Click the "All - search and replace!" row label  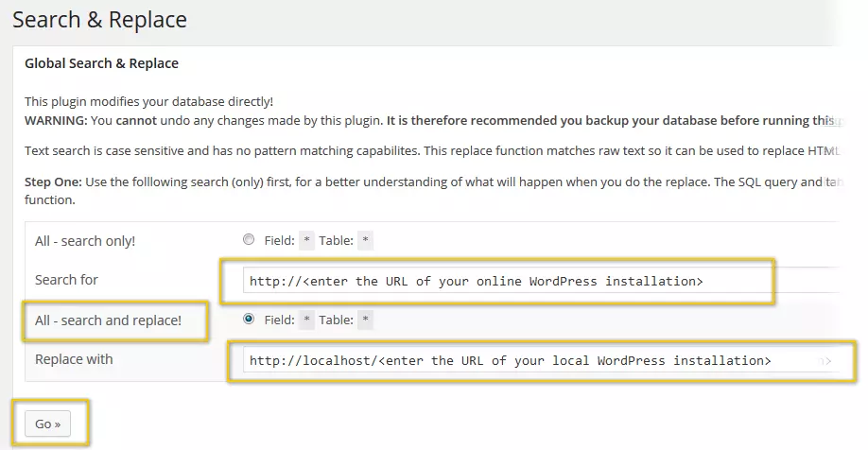tap(108, 320)
